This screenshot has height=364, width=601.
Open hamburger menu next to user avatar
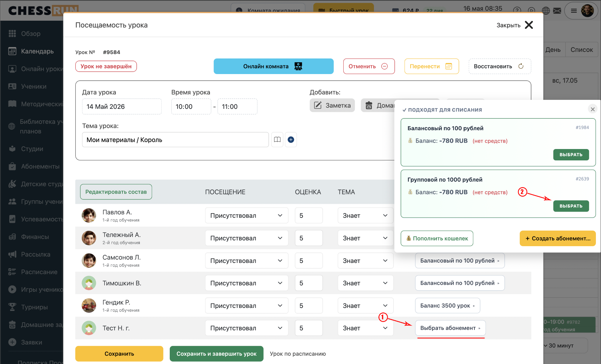click(x=574, y=11)
